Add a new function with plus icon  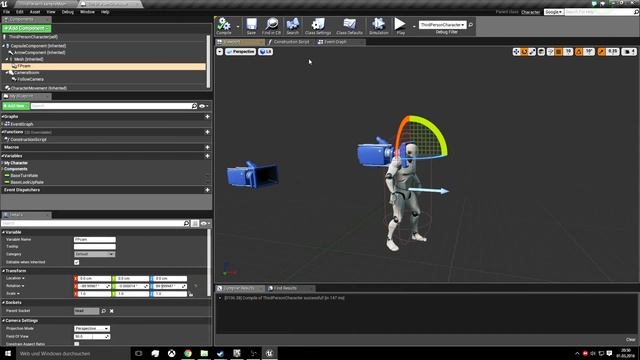pyautogui.click(x=207, y=132)
